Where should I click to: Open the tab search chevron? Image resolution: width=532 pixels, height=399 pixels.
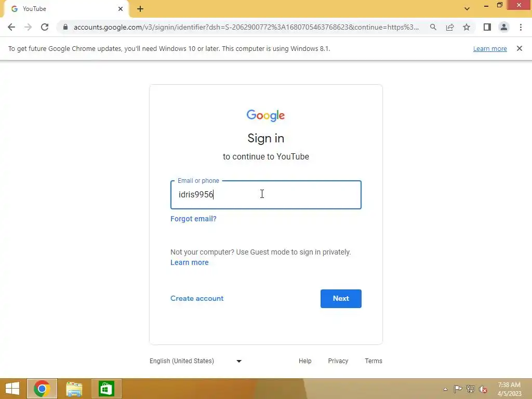(467, 9)
